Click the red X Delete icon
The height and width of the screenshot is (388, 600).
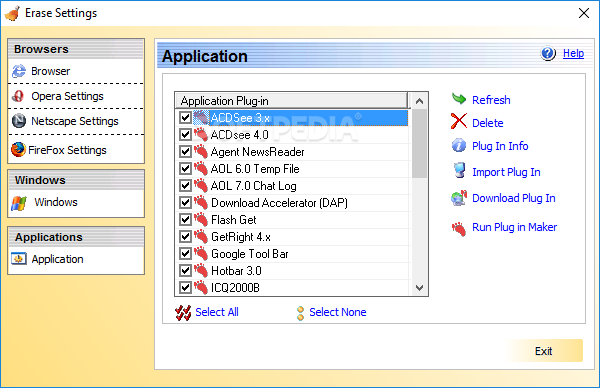tap(459, 121)
